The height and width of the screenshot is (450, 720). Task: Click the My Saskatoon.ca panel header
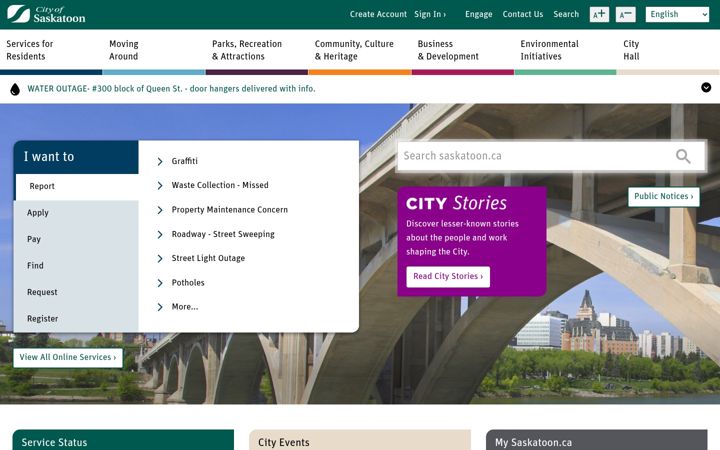pyautogui.click(x=596, y=441)
